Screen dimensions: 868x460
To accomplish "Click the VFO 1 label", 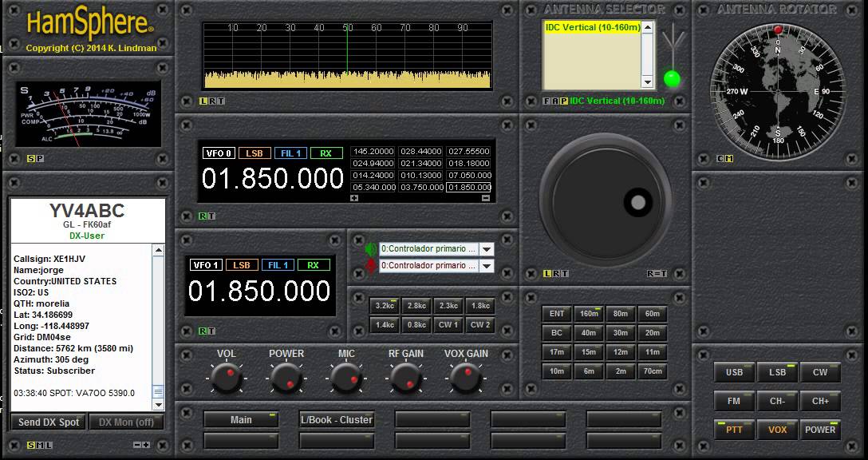I will tap(205, 265).
